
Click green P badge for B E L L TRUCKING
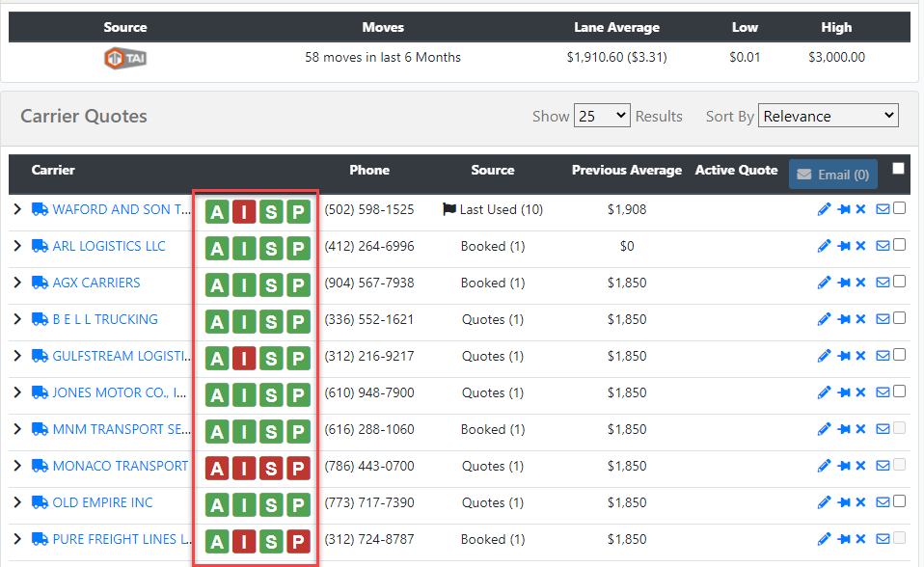click(298, 321)
